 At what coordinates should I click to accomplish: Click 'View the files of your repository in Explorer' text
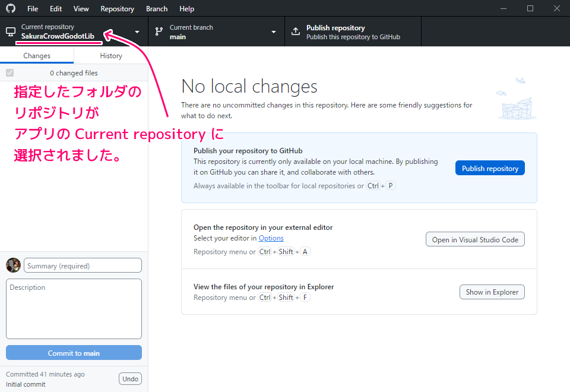pos(264,286)
